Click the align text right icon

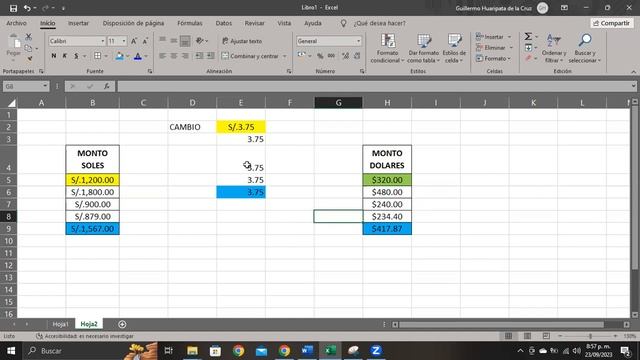185,56
